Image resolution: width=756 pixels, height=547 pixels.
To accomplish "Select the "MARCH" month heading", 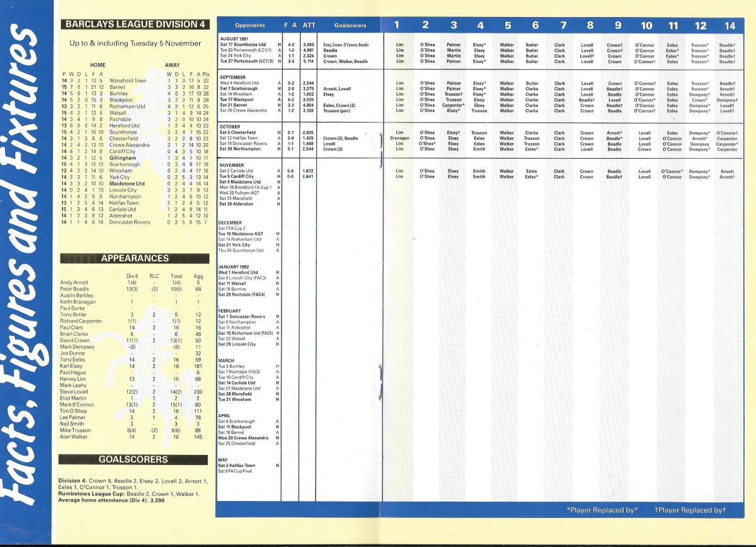I will tap(227, 361).
